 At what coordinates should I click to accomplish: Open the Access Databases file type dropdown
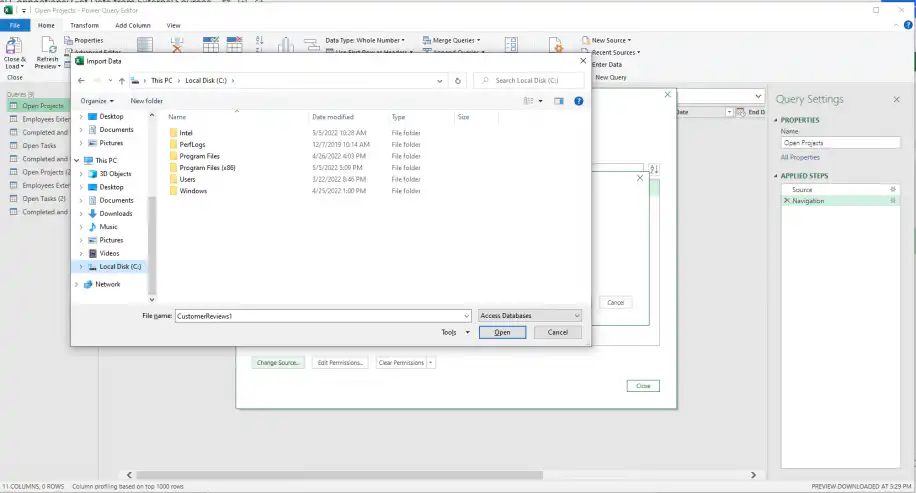click(x=529, y=315)
